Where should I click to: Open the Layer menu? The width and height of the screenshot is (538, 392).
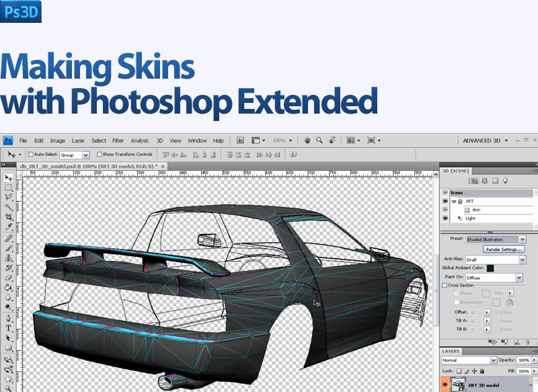pyautogui.click(x=78, y=141)
